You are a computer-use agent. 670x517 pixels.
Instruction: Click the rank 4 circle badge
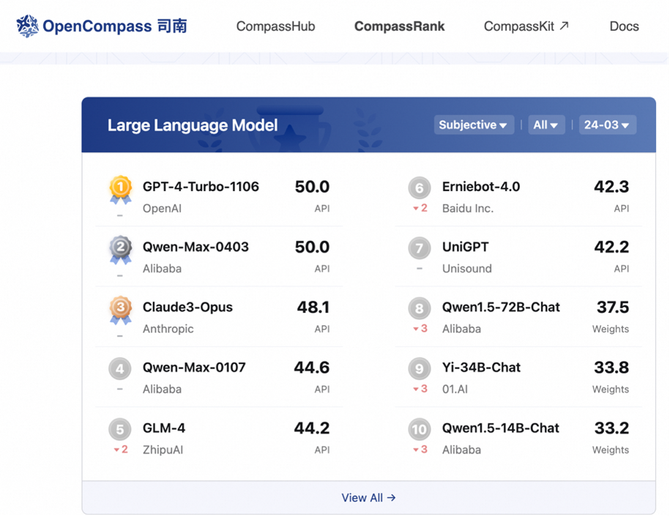pos(120,368)
